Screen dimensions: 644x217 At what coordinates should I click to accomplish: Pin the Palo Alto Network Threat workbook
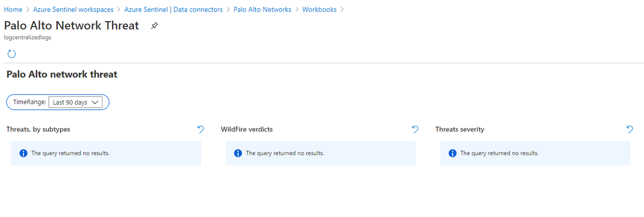click(x=154, y=26)
